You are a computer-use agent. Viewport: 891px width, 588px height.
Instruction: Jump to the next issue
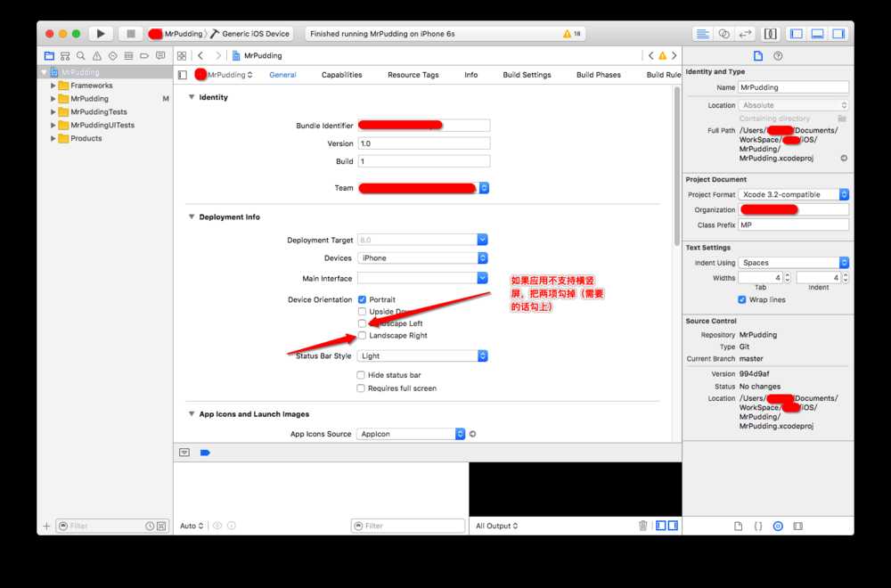pos(674,55)
